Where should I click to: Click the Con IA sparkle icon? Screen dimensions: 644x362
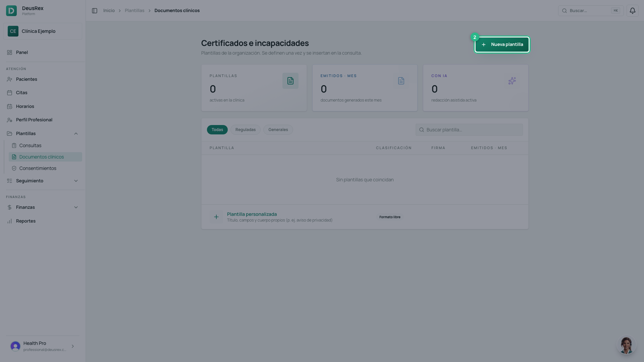coord(512,81)
